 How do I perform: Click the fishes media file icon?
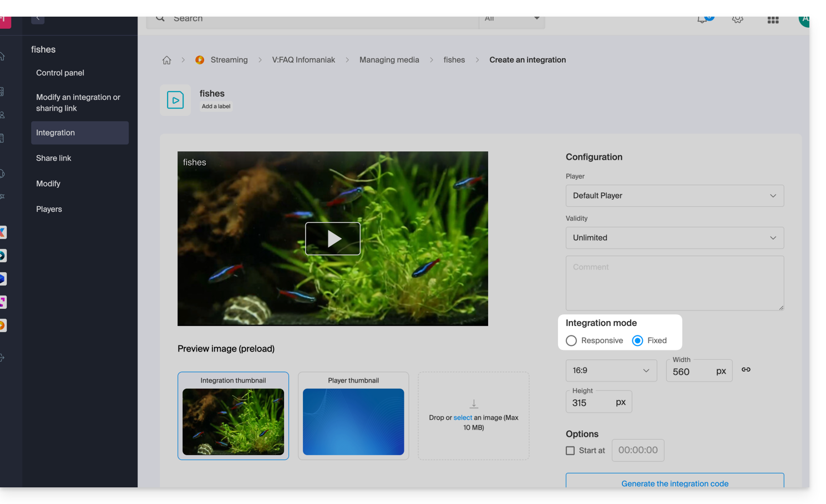click(175, 100)
